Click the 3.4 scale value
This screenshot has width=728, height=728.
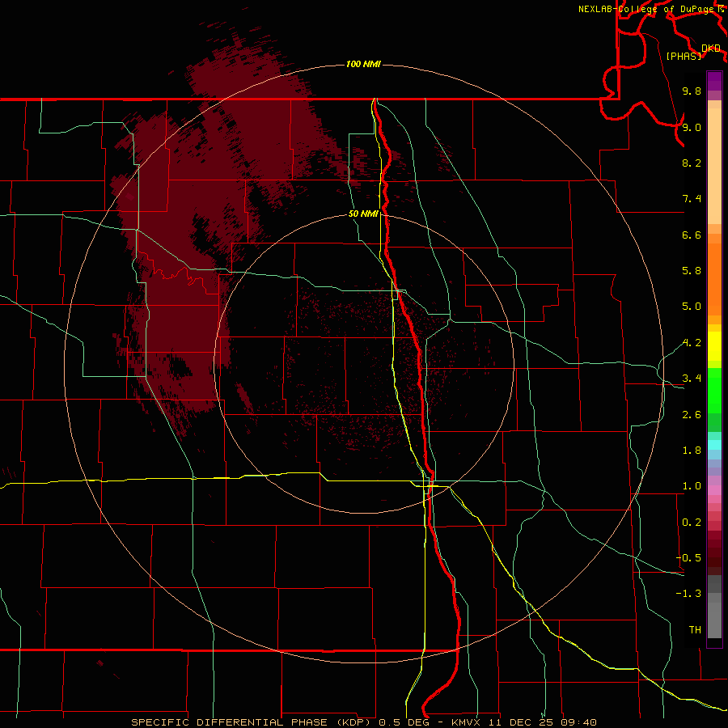[x=692, y=379]
